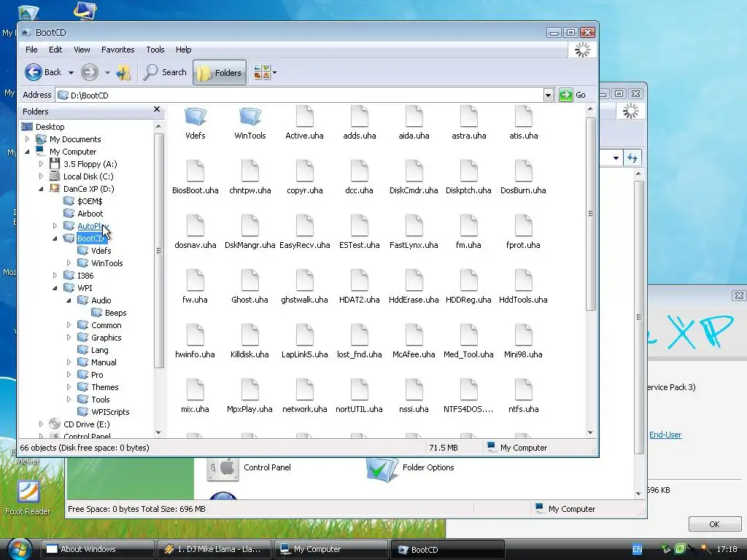Screen dimensions: 747x560
Task: Click the file list vertical scrollbar thumb
Action: click(591, 214)
